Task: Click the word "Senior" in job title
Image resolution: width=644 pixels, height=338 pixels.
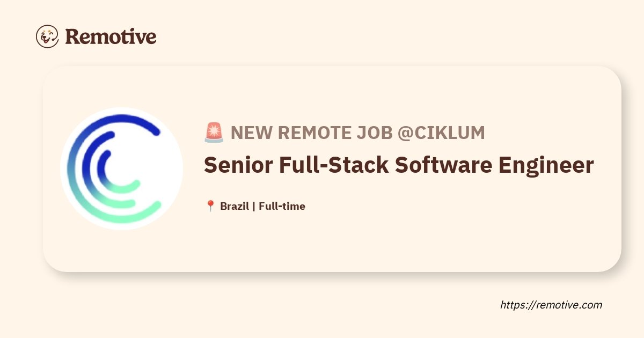Action: coord(237,165)
